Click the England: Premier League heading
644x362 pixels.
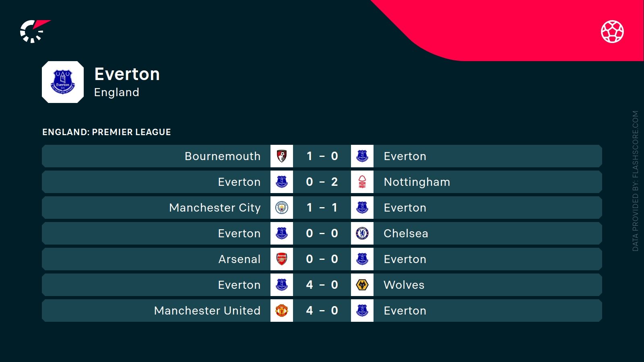tap(107, 132)
